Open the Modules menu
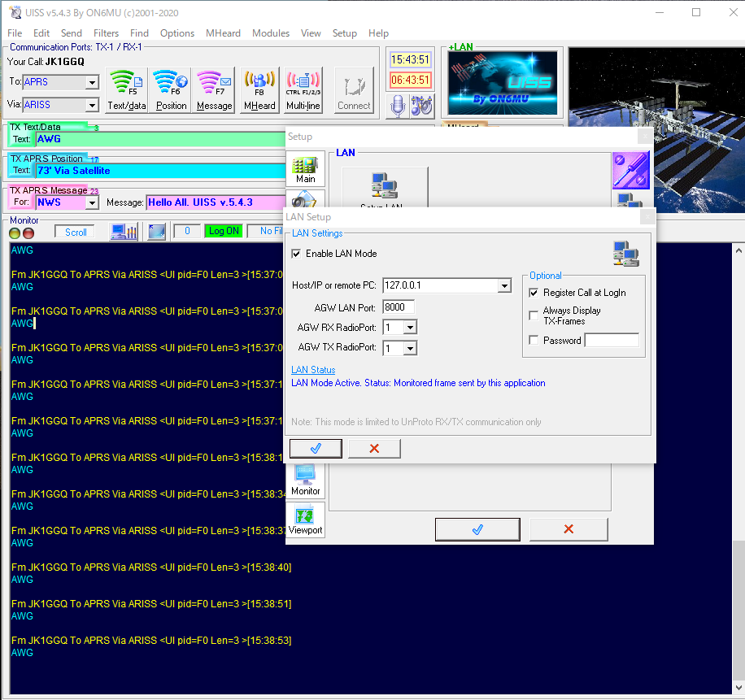This screenshot has height=700, width=745. pos(270,33)
